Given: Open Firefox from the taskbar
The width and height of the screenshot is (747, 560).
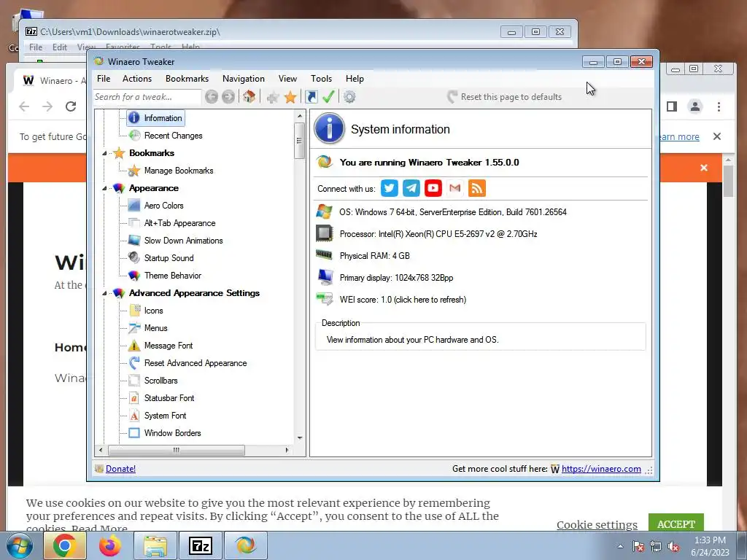Looking at the screenshot, I should [109, 545].
